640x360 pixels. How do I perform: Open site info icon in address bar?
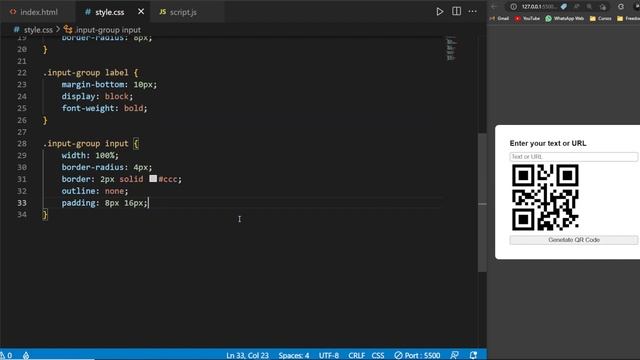513,7
